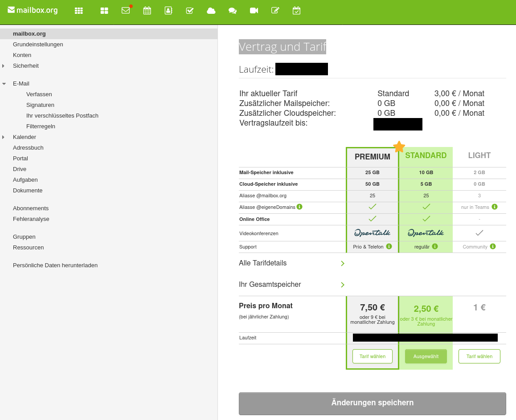Choose the Premium tariff with 'Tarif wählen'
Image resolution: width=516 pixels, height=420 pixels.
(x=372, y=356)
